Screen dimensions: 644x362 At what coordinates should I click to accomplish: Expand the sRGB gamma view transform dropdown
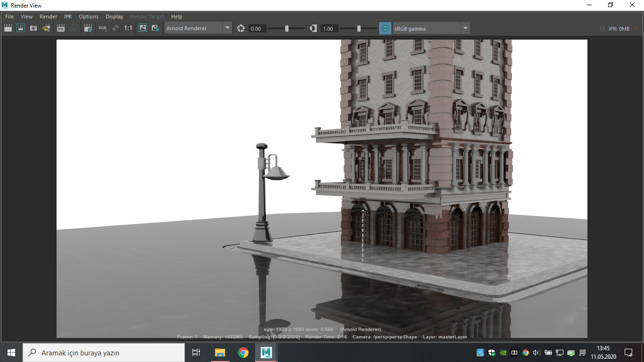465,28
